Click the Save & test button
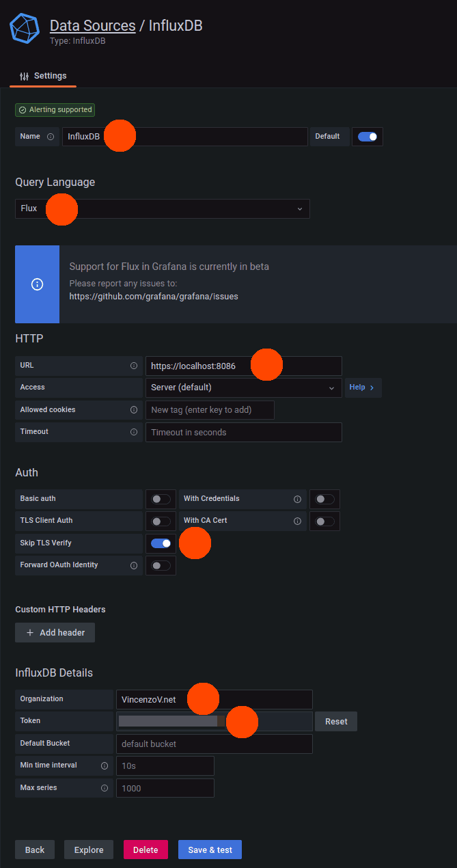 (210, 850)
